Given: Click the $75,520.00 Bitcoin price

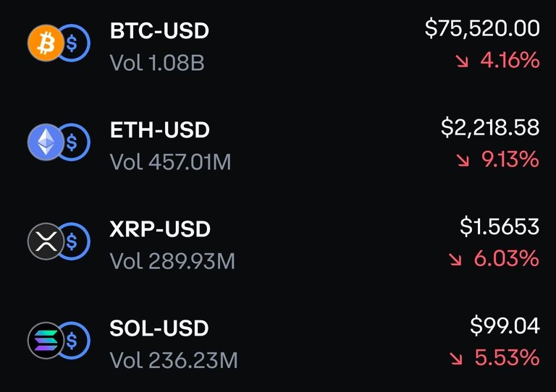Looking at the screenshot, I should click(482, 29).
